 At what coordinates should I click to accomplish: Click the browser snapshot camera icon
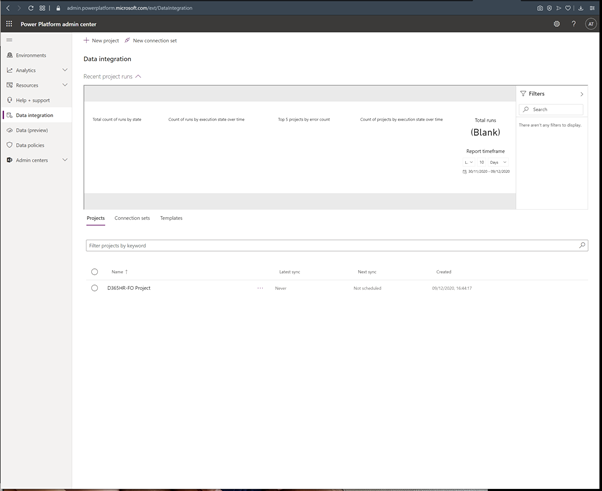[x=540, y=8]
